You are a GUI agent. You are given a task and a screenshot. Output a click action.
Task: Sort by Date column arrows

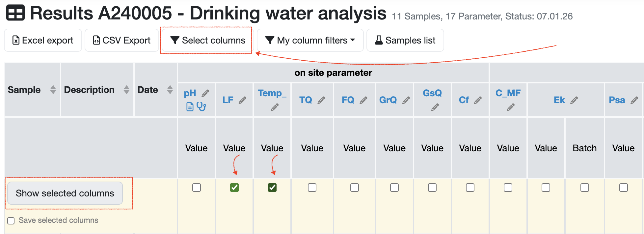tap(170, 90)
